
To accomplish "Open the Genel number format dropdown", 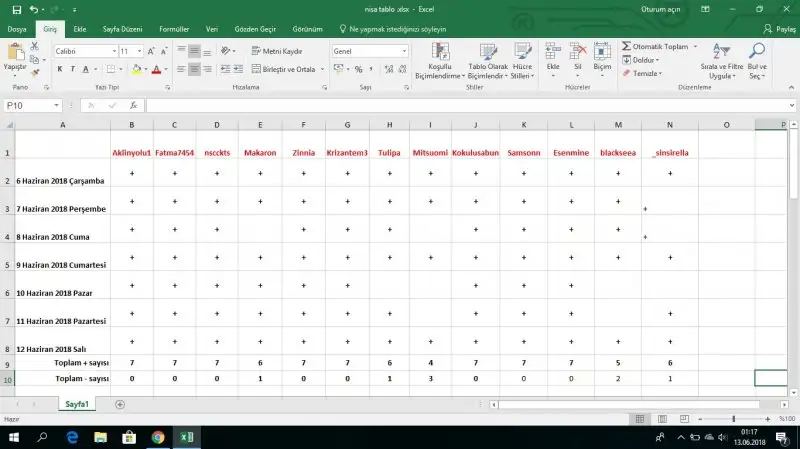I will (x=404, y=50).
